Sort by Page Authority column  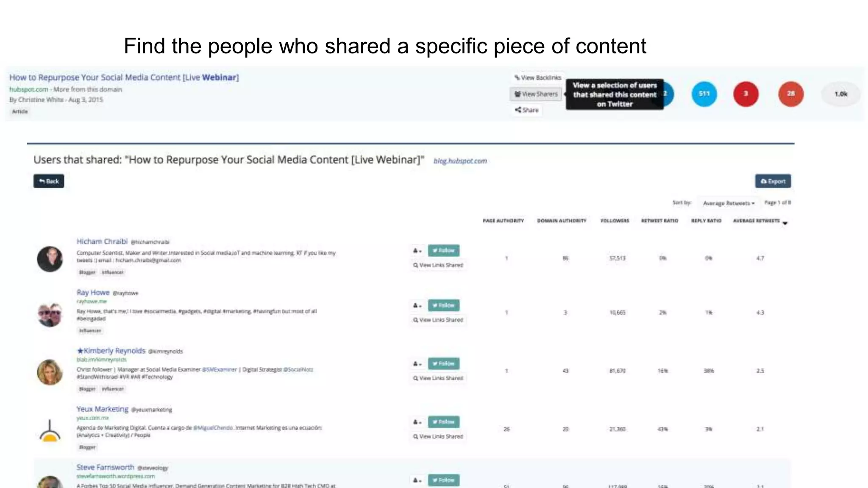[503, 221]
